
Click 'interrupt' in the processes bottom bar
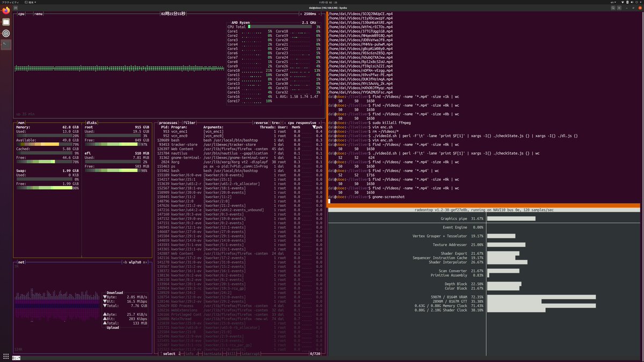pyautogui.click(x=251, y=353)
